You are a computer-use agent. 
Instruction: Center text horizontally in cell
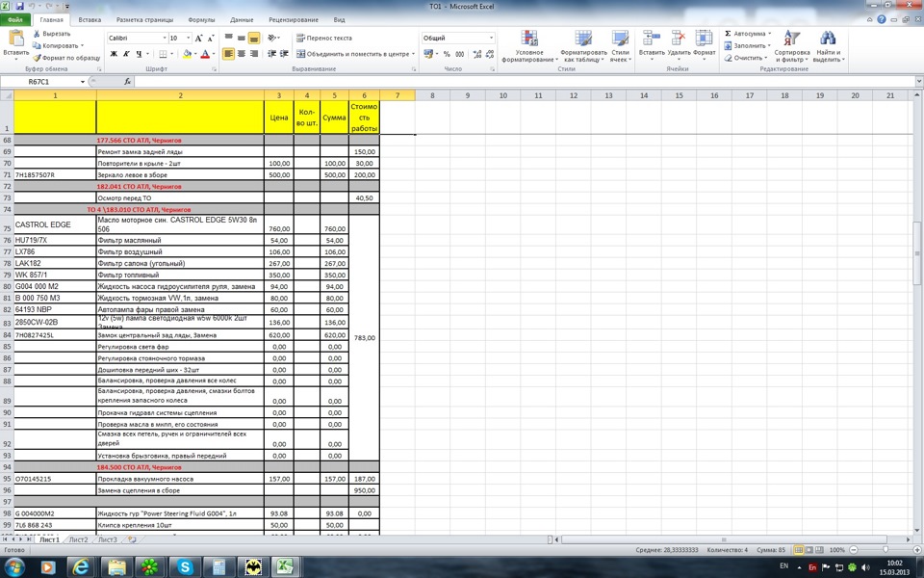241,54
